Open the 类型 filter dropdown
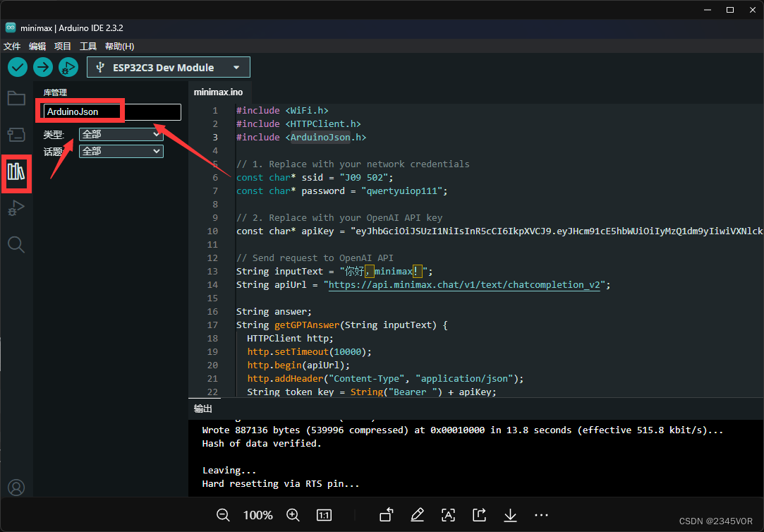 121,134
